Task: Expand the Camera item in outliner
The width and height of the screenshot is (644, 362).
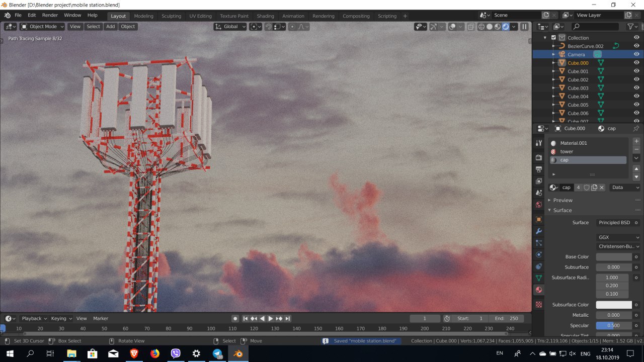Action: tap(554, 54)
